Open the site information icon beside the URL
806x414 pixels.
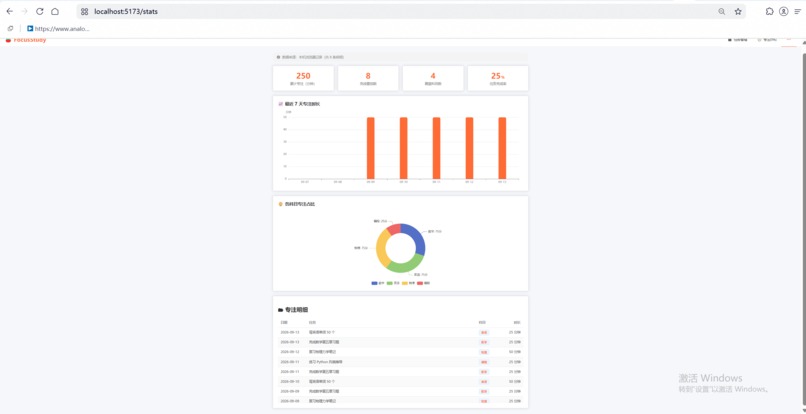tap(84, 11)
